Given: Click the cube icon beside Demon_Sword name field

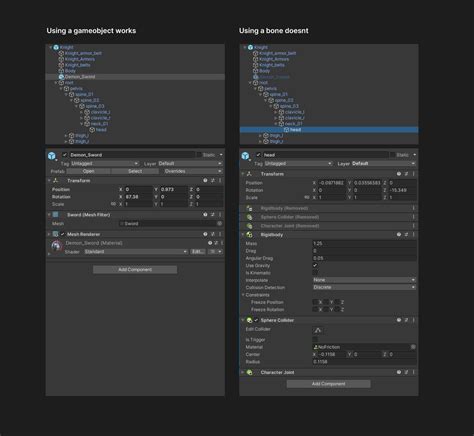Looking at the screenshot, I should click(52, 156).
